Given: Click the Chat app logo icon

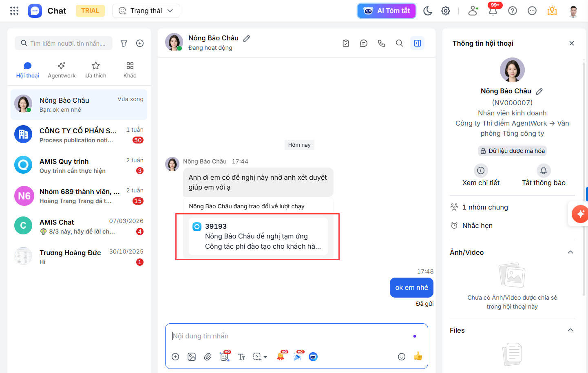Looking at the screenshot, I should click(35, 11).
